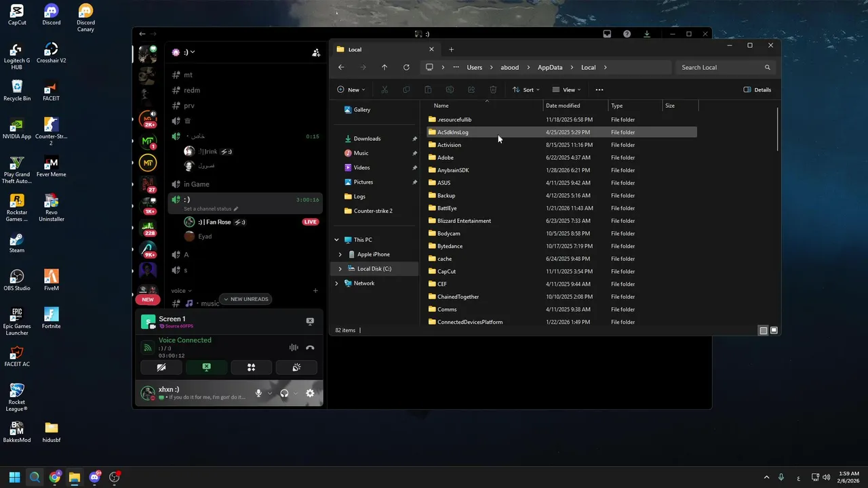
Task: Open Discord Canary desktop shortcut
Action: [x=85, y=18]
